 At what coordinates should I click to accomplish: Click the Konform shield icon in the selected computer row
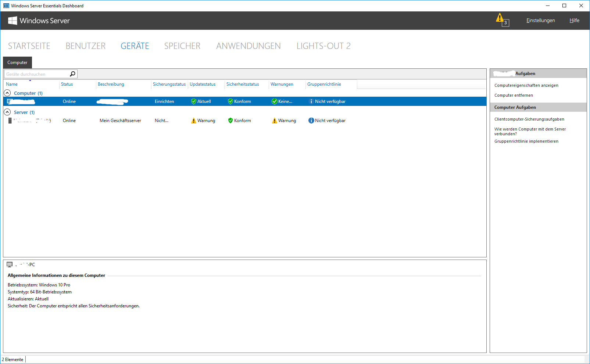point(230,101)
